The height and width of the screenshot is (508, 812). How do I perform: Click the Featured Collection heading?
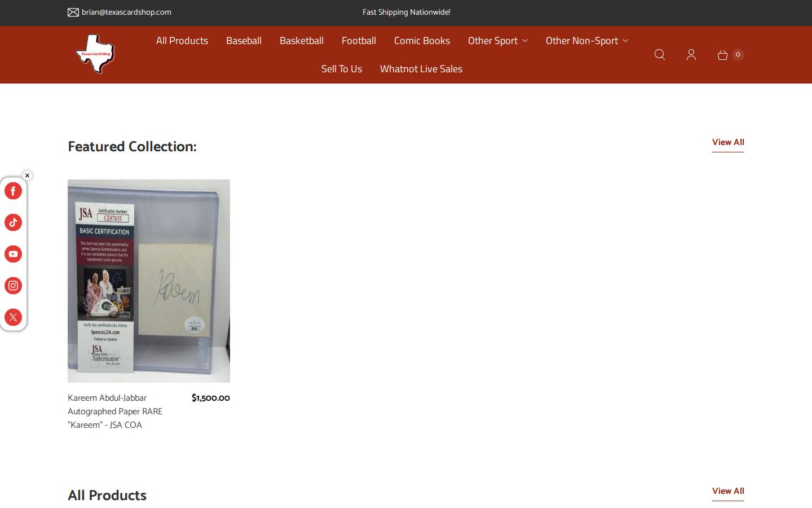coord(132,147)
